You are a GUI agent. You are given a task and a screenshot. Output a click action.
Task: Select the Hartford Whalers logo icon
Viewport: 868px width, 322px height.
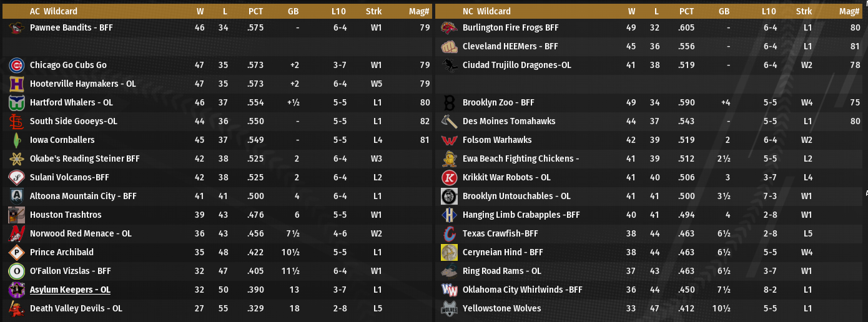(x=17, y=103)
